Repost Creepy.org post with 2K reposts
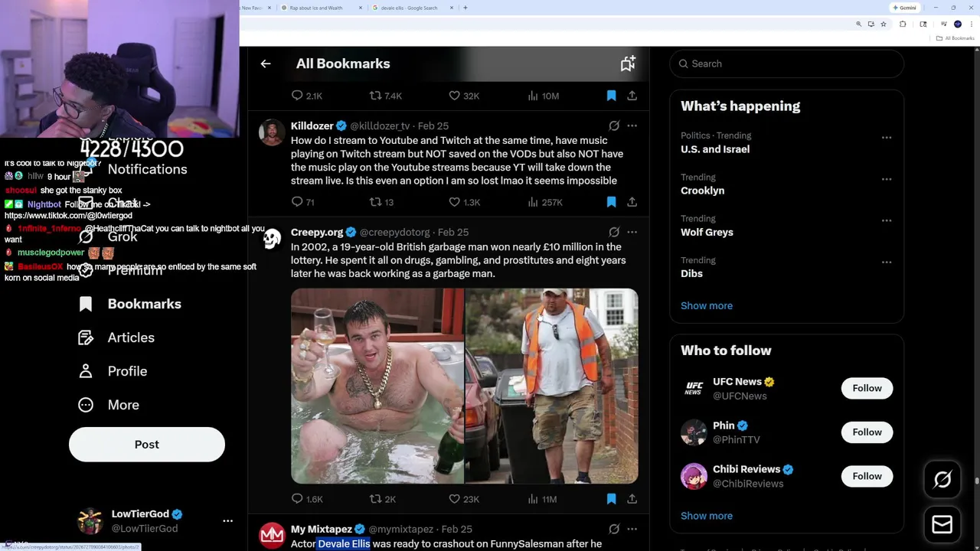 click(x=383, y=499)
